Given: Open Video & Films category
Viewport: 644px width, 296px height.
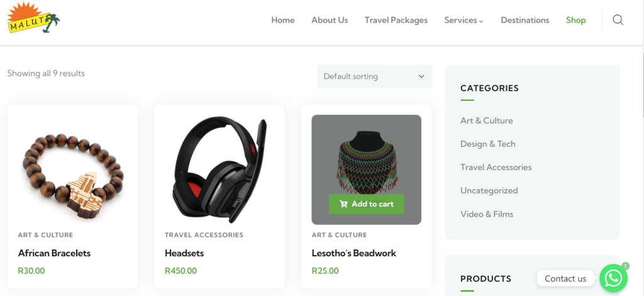Looking at the screenshot, I should tap(487, 214).
